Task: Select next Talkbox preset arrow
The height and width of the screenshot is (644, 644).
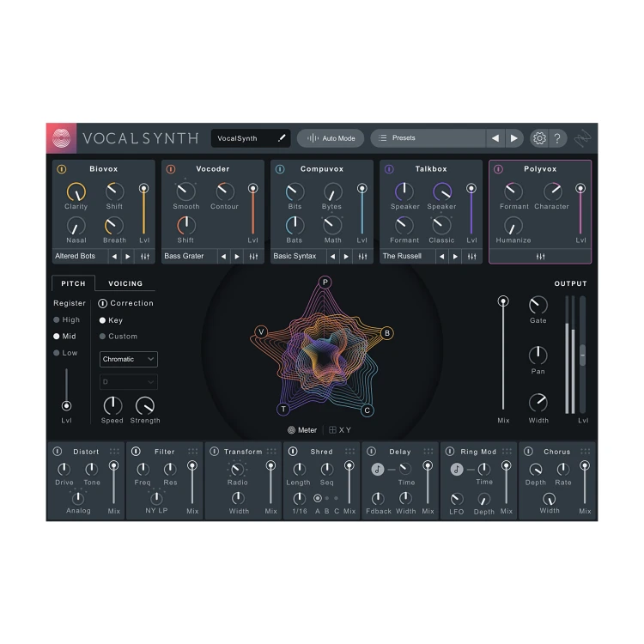Action: [x=455, y=256]
